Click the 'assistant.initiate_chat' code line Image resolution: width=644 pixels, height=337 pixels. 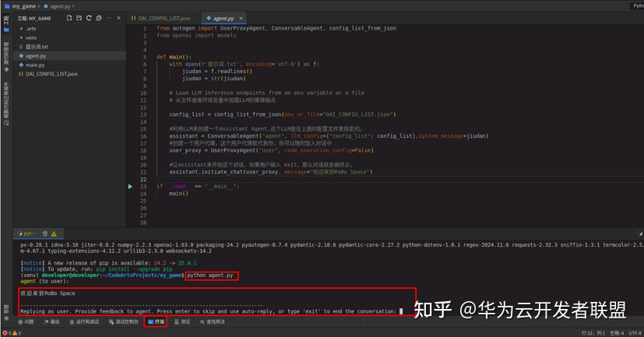(271, 172)
